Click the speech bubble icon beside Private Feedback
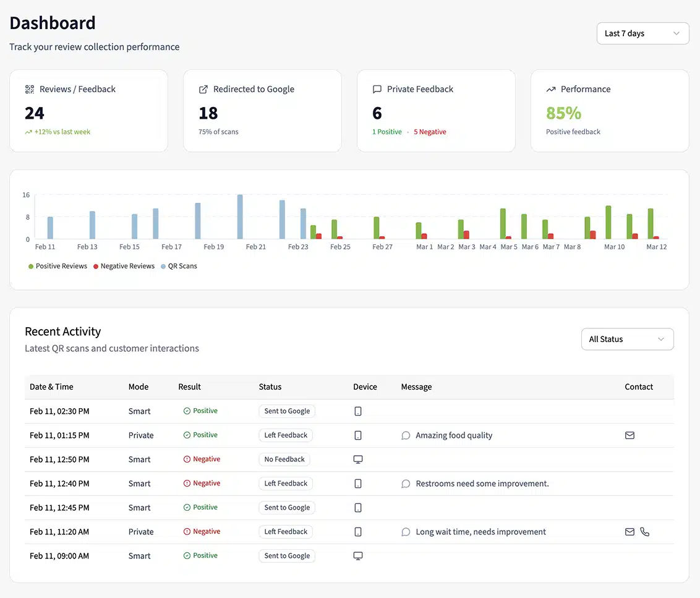 pyautogui.click(x=377, y=89)
